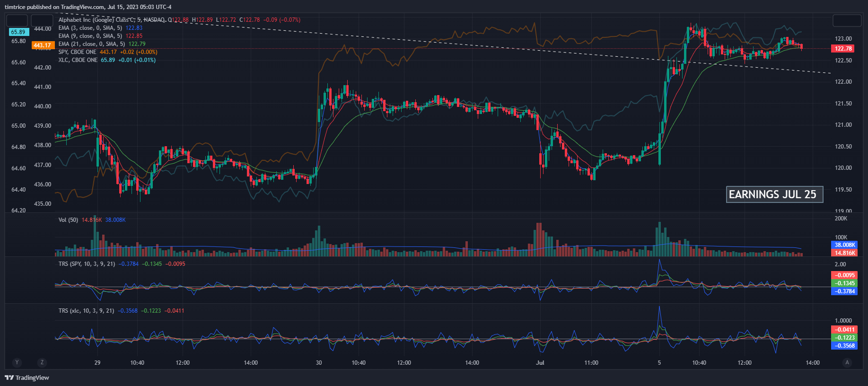Click the 2.00 tick on TRS SPY scale
The image size is (868, 386).
pyautogui.click(x=840, y=264)
